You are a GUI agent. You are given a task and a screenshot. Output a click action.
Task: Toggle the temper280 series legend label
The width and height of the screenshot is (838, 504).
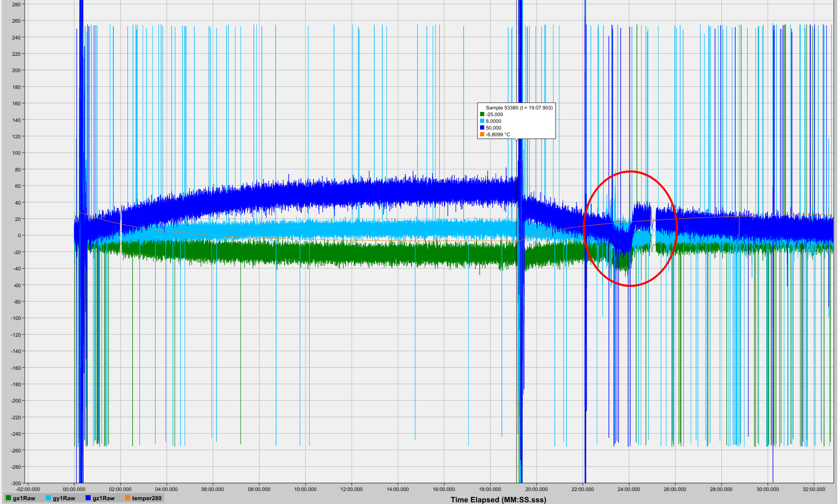tap(146, 498)
